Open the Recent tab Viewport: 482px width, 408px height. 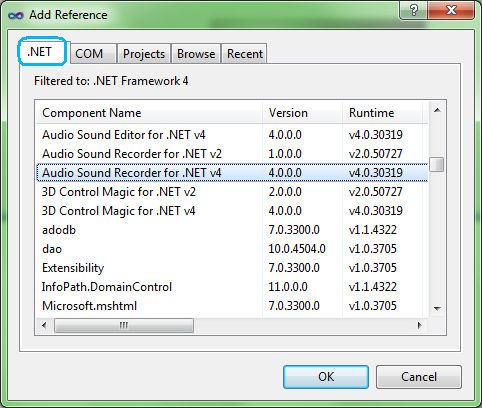tap(244, 54)
